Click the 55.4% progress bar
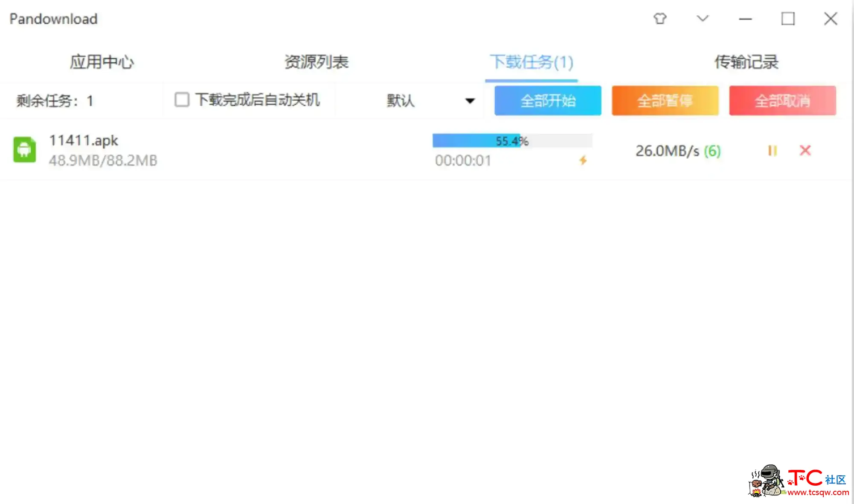 click(x=512, y=141)
